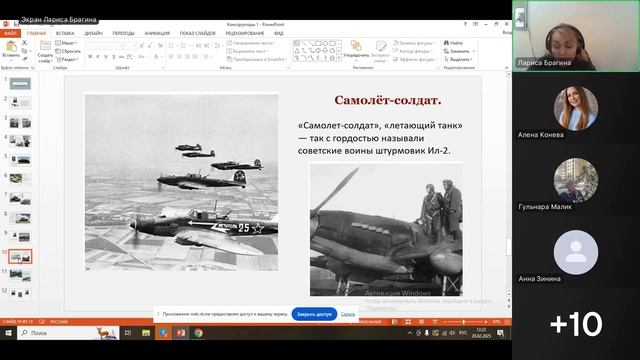Toggle text shadow (S) formatting
Viewport: 640px width, 360px height.
[114, 57]
